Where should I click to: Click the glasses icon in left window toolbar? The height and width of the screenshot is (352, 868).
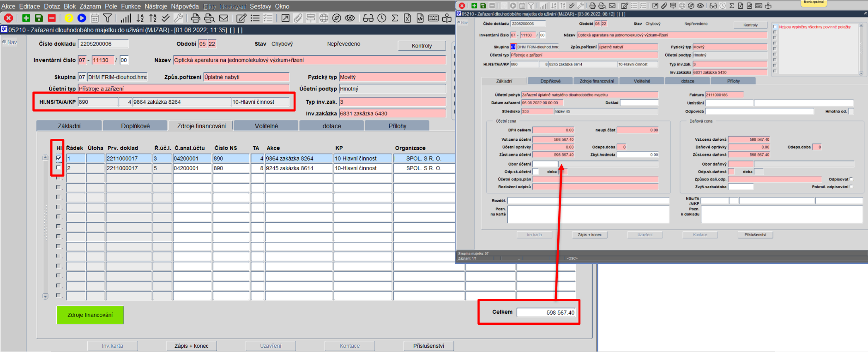pos(368,18)
